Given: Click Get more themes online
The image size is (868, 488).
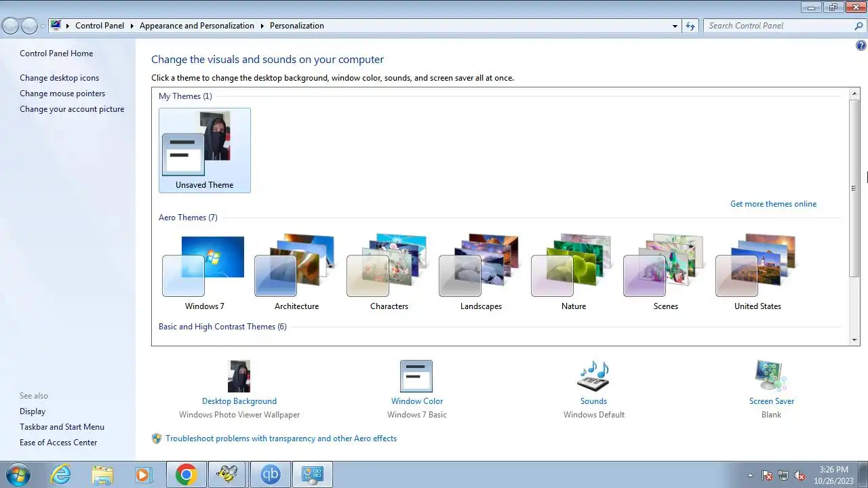Looking at the screenshot, I should (773, 204).
